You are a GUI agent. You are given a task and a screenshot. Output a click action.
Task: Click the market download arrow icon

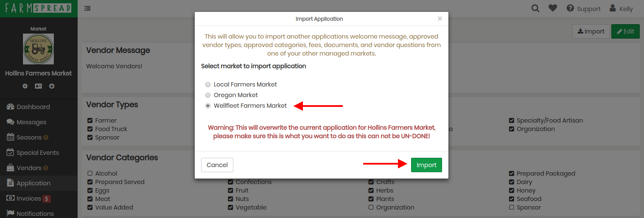[x=52, y=86]
